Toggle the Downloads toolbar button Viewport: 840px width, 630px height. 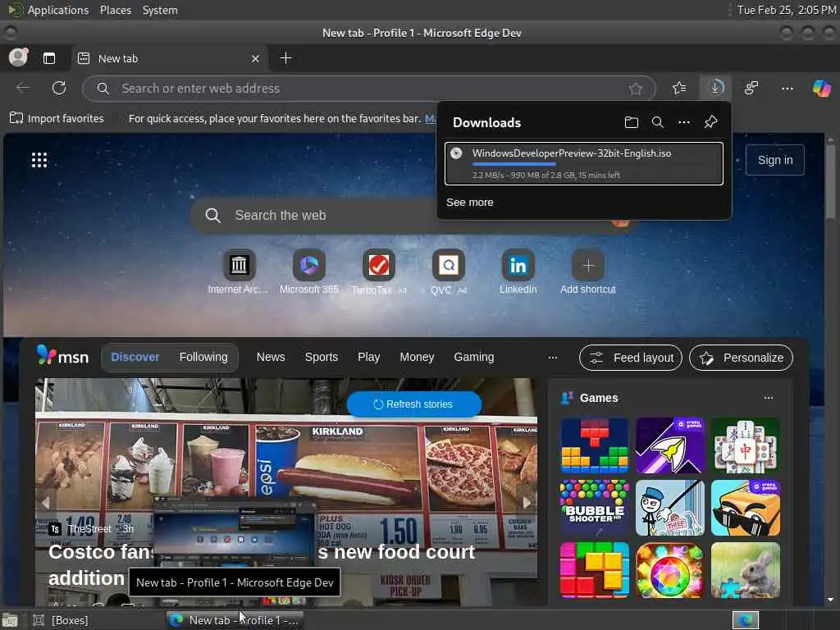click(715, 87)
